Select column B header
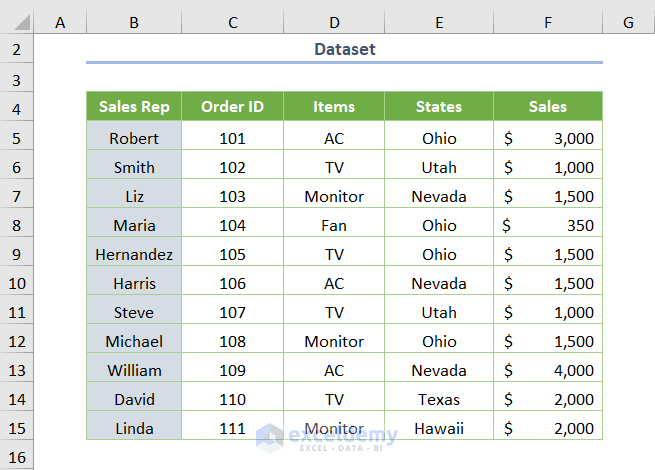 [134, 22]
